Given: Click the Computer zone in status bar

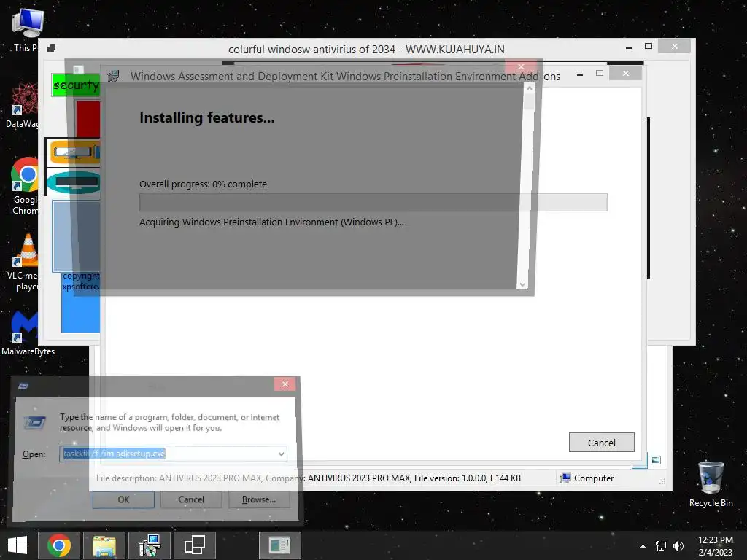Looking at the screenshot, I should point(587,478).
